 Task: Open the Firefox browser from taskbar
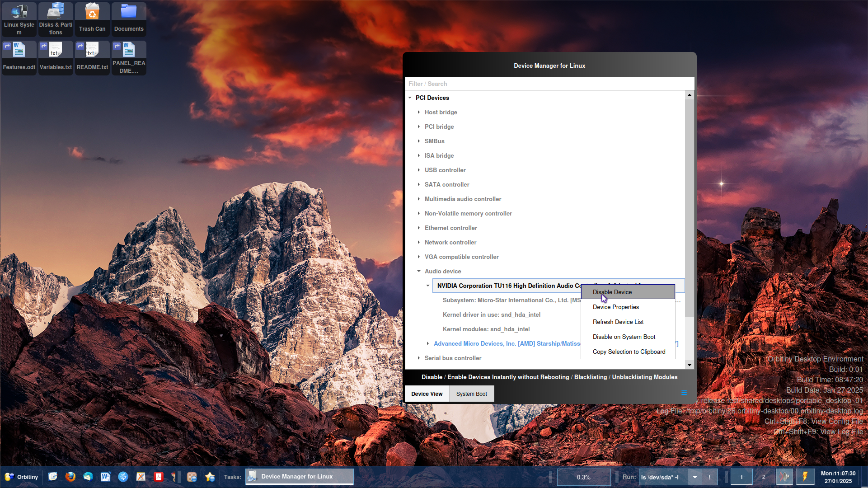click(x=70, y=477)
